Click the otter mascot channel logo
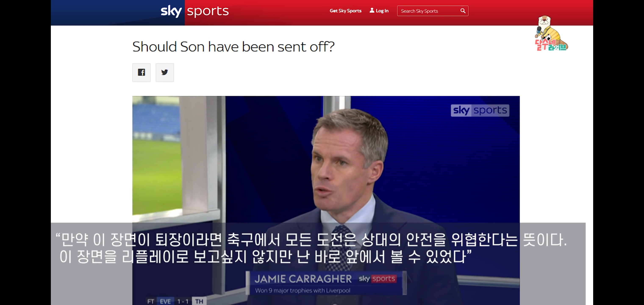 coord(551,33)
